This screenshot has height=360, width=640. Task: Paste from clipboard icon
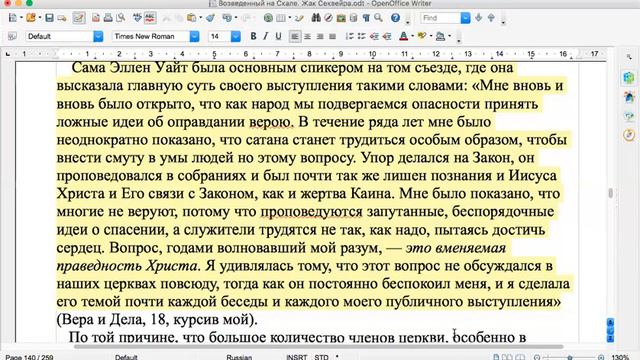191,18
